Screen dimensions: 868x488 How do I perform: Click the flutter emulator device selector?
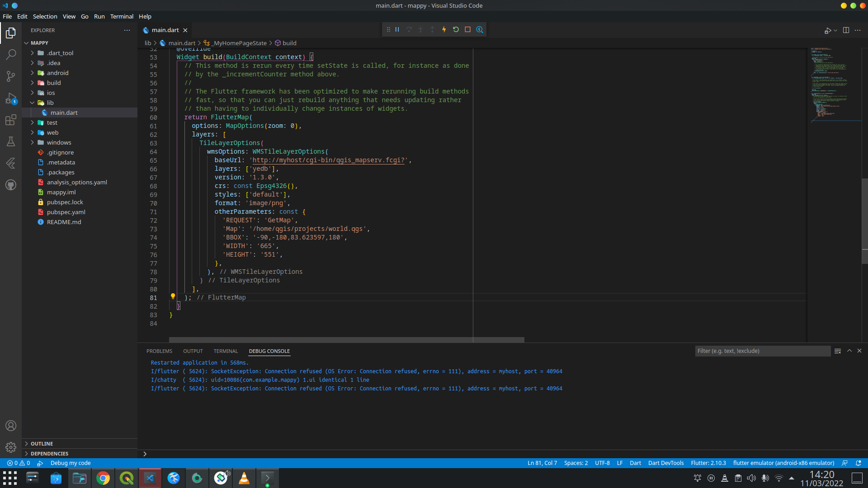tap(783, 463)
